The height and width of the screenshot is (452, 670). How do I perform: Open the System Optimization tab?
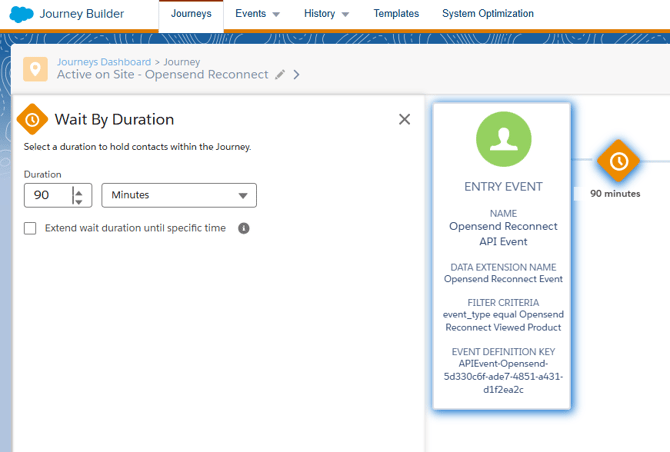tap(487, 14)
